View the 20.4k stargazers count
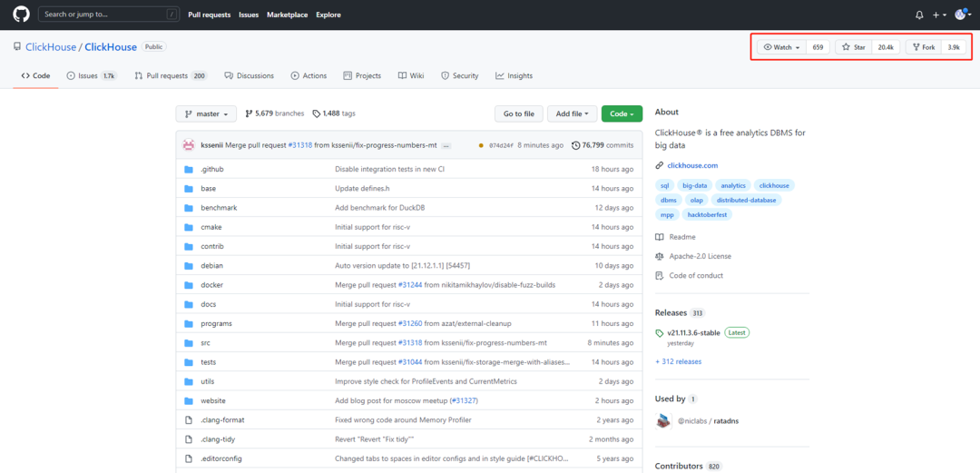This screenshot has height=473, width=980. pos(886,47)
